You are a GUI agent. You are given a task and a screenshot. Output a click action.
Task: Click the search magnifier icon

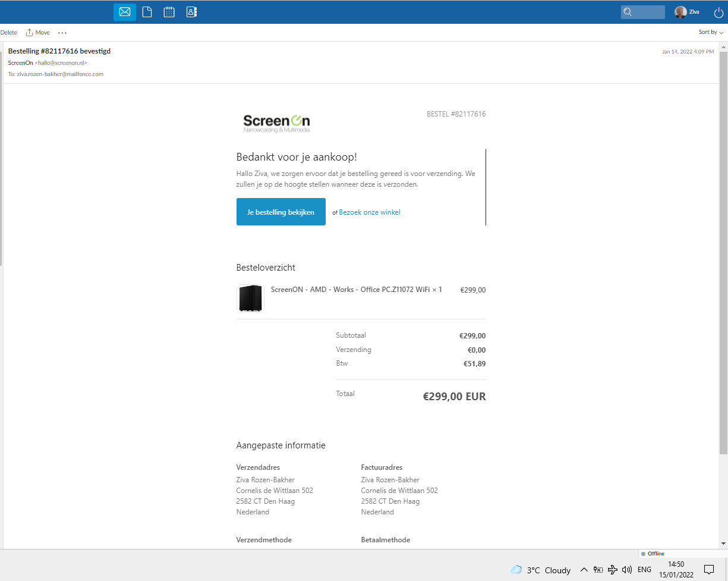[628, 12]
